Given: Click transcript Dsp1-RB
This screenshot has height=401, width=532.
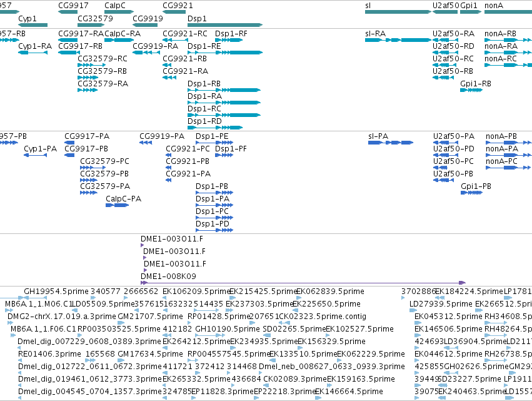Looking at the screenshot, I should [x=224, y=90].
